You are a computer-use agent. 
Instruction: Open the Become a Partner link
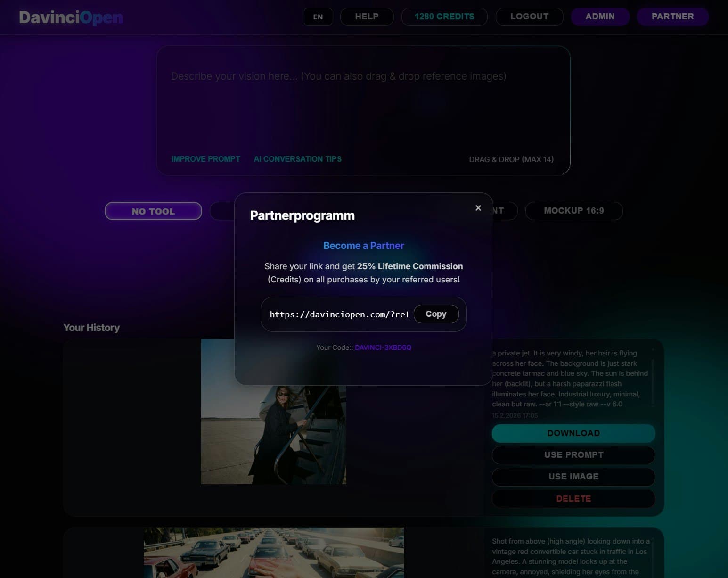pos(363,245)
